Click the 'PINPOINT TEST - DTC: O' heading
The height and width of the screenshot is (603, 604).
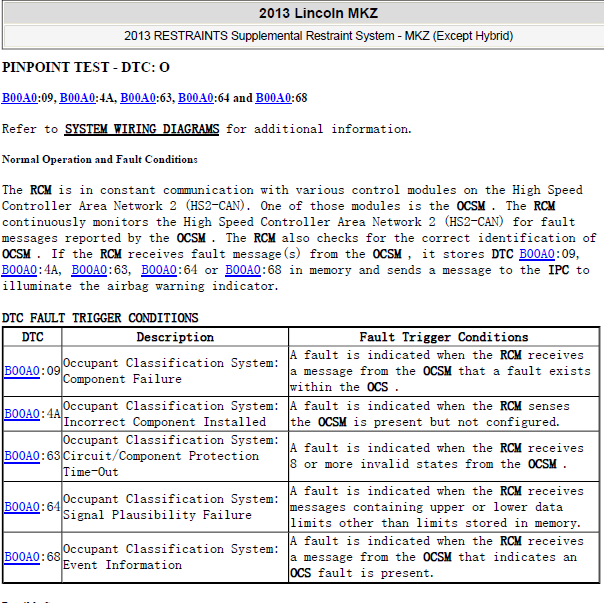click(86, 67)
